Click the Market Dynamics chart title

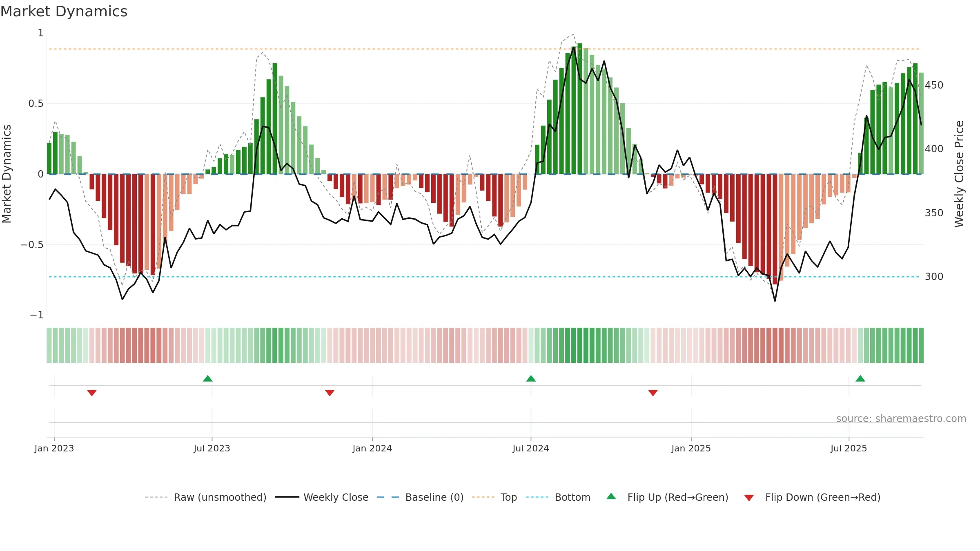pos(64,11)
